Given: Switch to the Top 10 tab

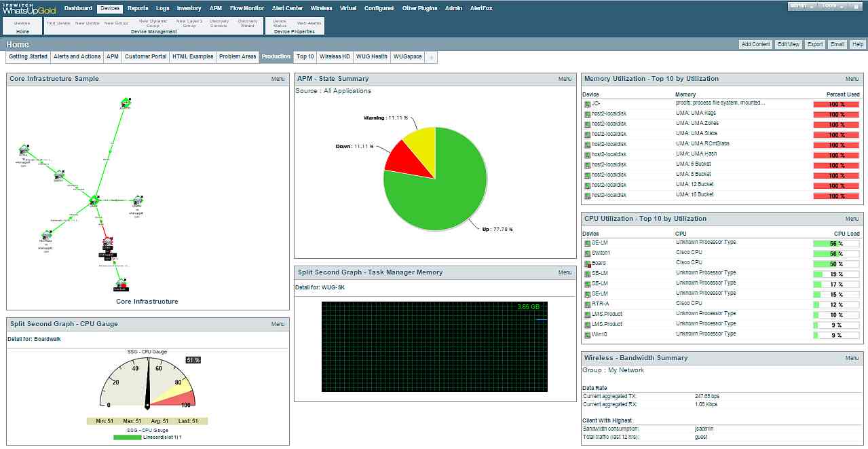Looking at the screenshot, I should click(x=305, y=57).
